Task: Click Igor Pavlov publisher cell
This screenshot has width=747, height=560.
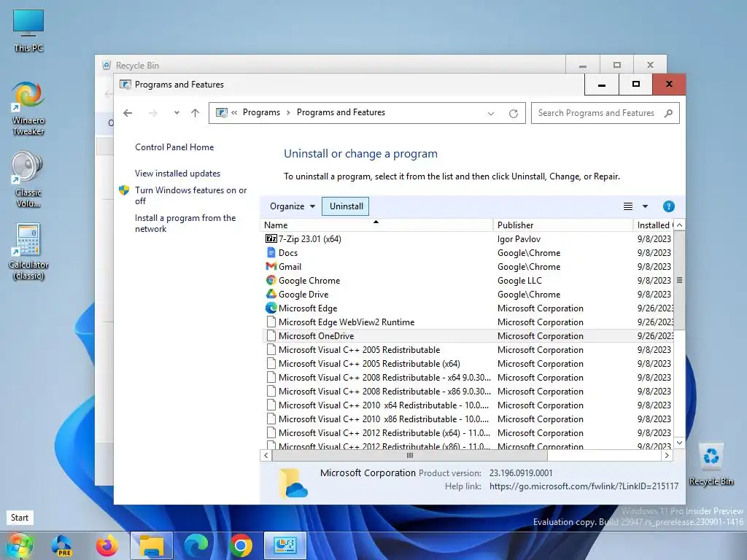Action: point(519,239)
